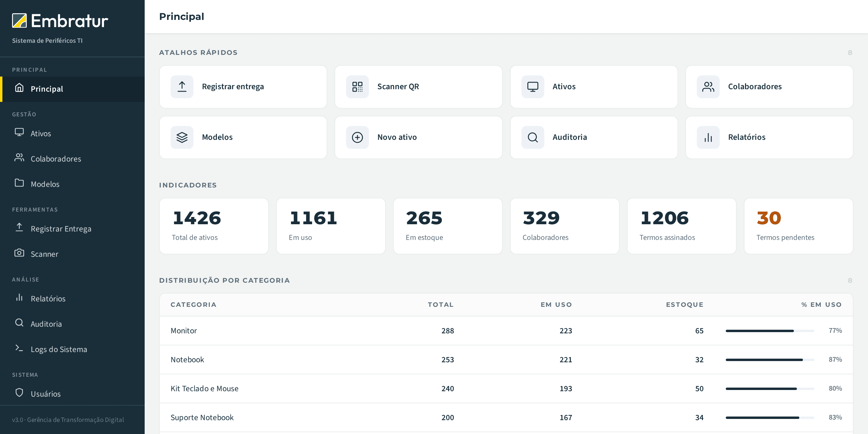
Task: Click the Notebook category row name
Action: pos(187,360)
